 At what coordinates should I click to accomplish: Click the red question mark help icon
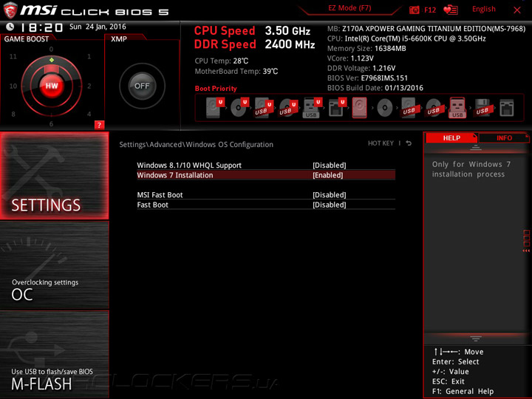point(99,125)
